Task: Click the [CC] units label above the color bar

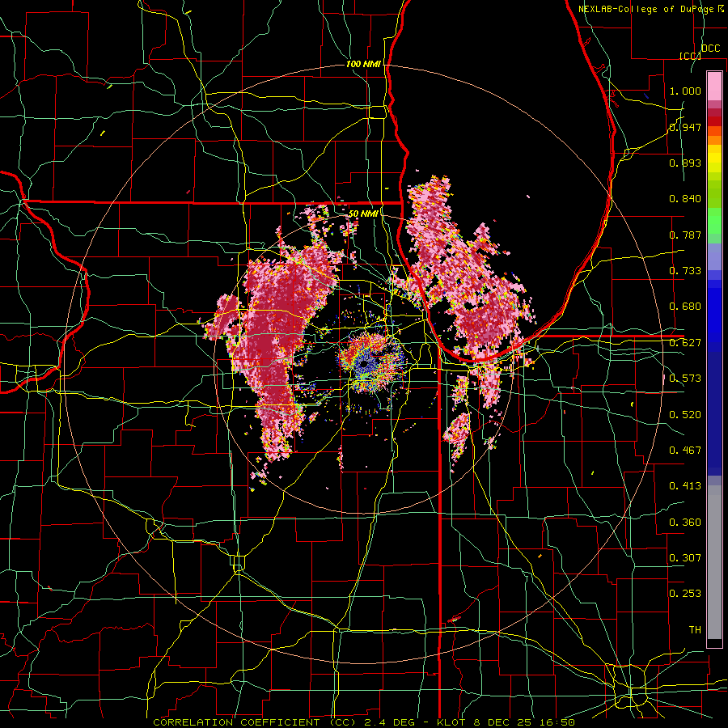Action: (690, 56)
